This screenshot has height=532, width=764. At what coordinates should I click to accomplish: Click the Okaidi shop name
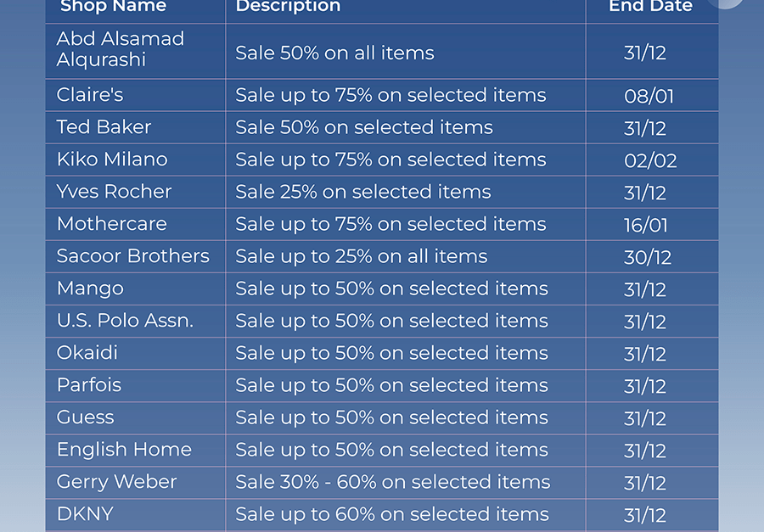(x=87, y=352)
